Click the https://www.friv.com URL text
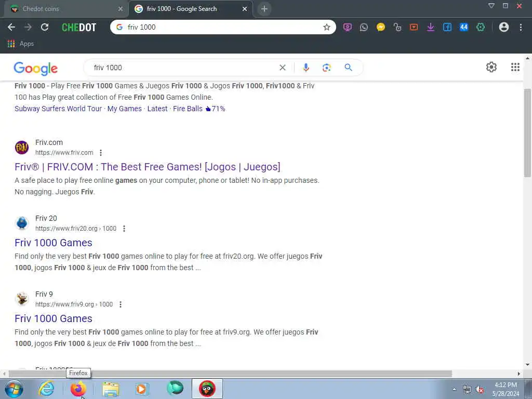Viewport: 532px width, 399px height. click(64, 153)
